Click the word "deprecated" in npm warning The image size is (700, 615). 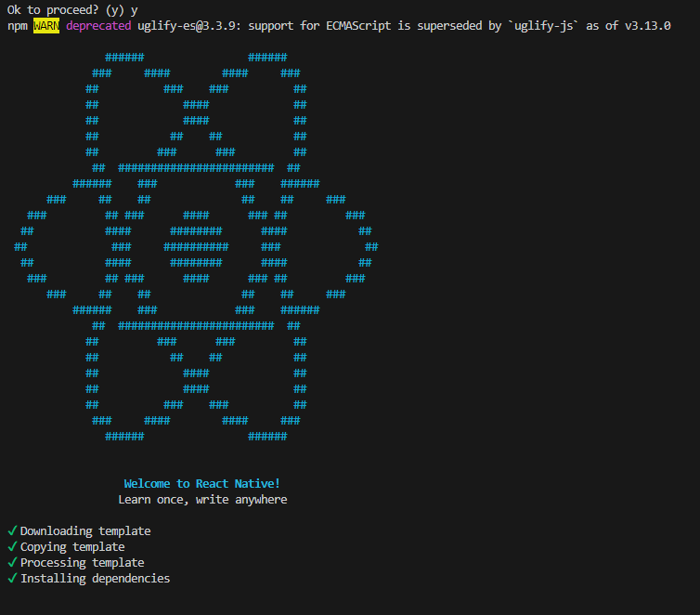pyautogui.click(x=98, y=26)
